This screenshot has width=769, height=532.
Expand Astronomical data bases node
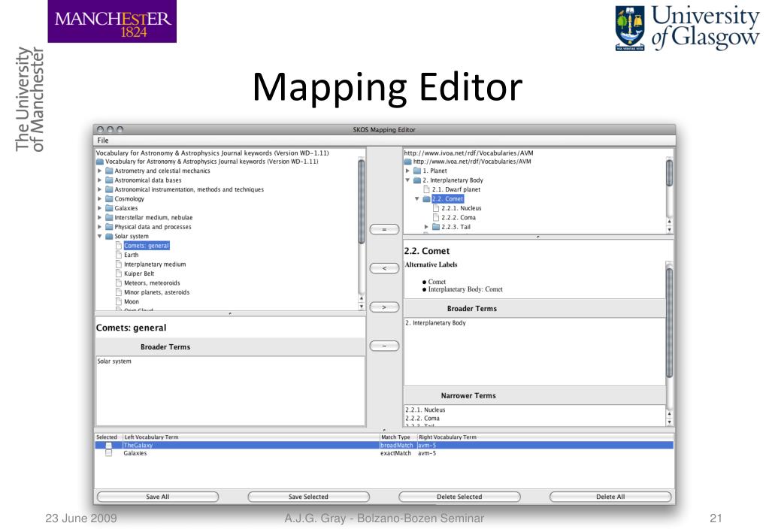(x=99, y=180)
